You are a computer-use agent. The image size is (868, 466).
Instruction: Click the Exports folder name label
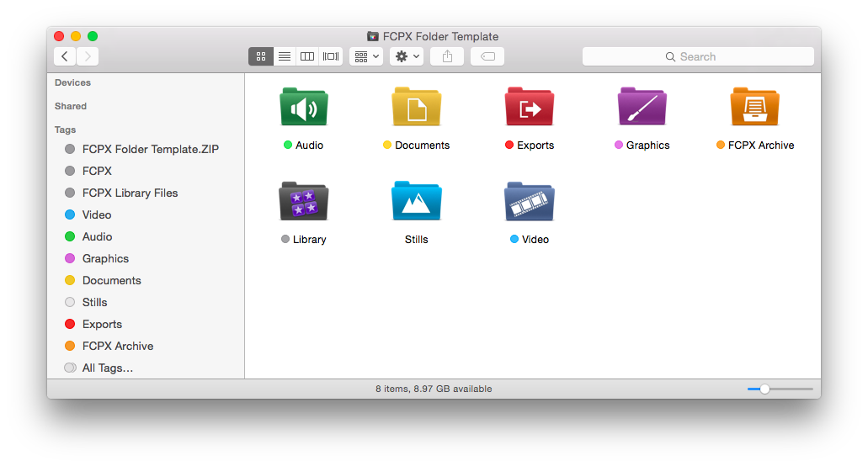(x=535, y=146)
